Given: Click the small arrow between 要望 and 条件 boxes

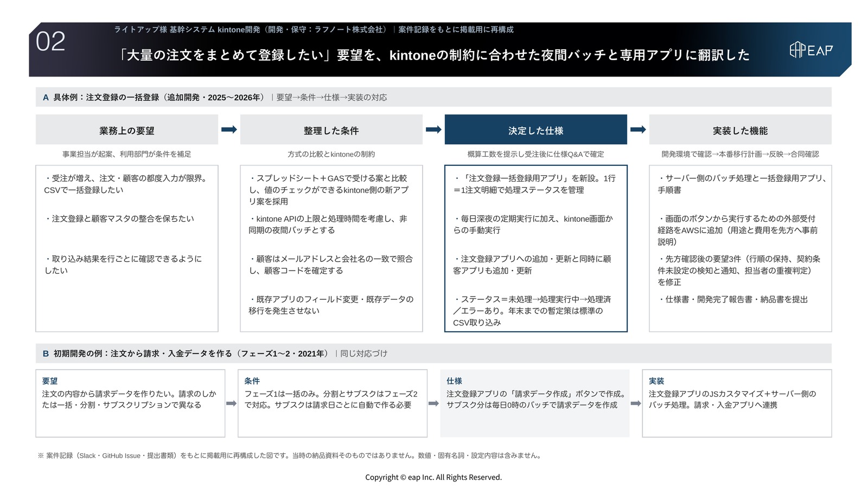Looking at the screenshot, I should click(x=231, y=403).
